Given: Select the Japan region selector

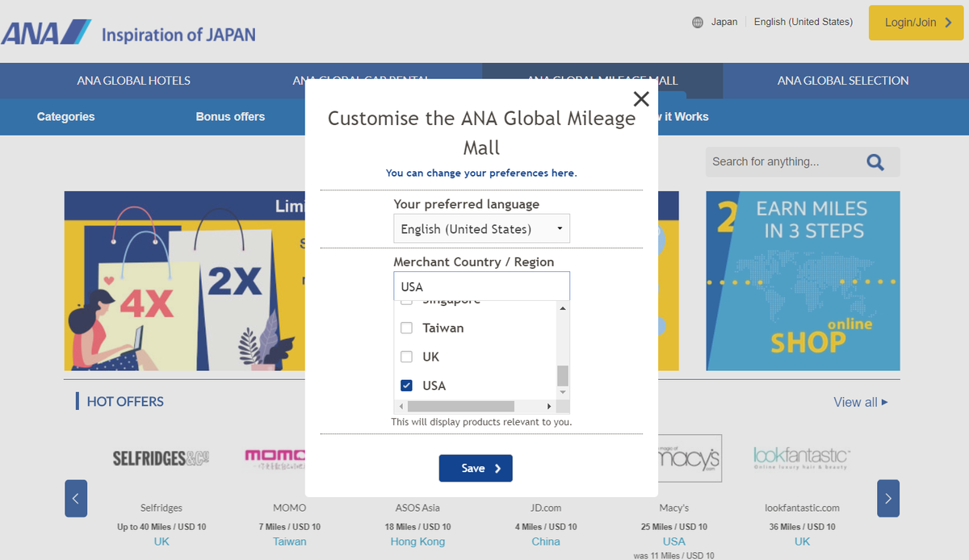Looking at the screenshot, I should [x=724, y=23].
